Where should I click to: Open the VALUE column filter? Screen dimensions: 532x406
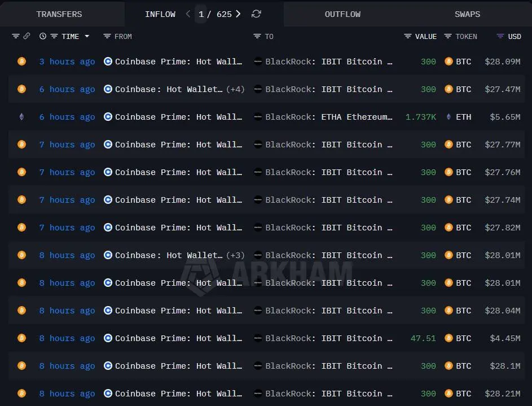(x=408, y=36)
